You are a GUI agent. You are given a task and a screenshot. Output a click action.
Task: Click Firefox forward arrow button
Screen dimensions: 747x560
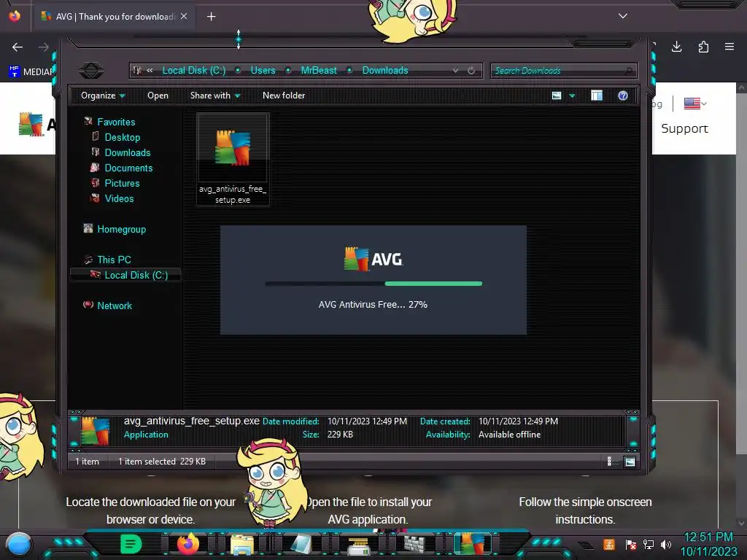click(43, 47)
